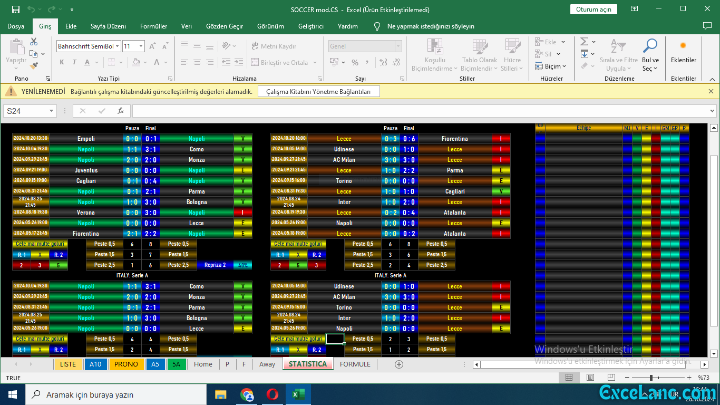Increase the font size
The height and width of the screenshot is (405, 720).
152,46
